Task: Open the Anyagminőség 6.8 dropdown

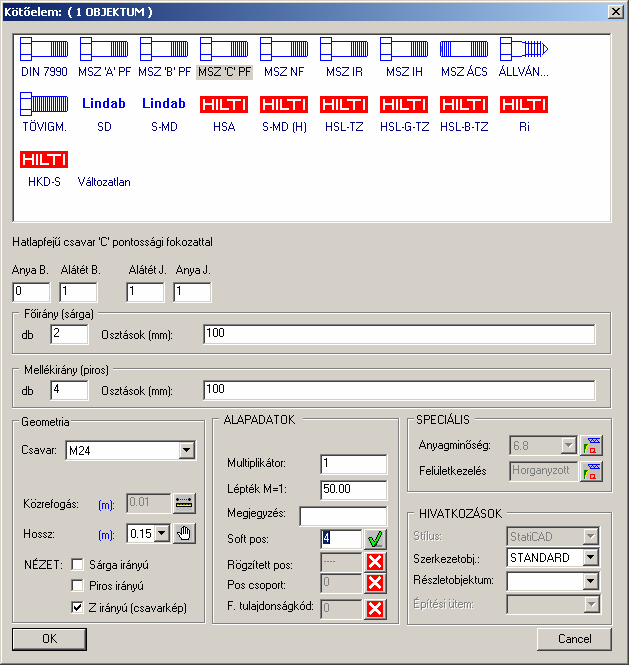Action: coord(568,446)
